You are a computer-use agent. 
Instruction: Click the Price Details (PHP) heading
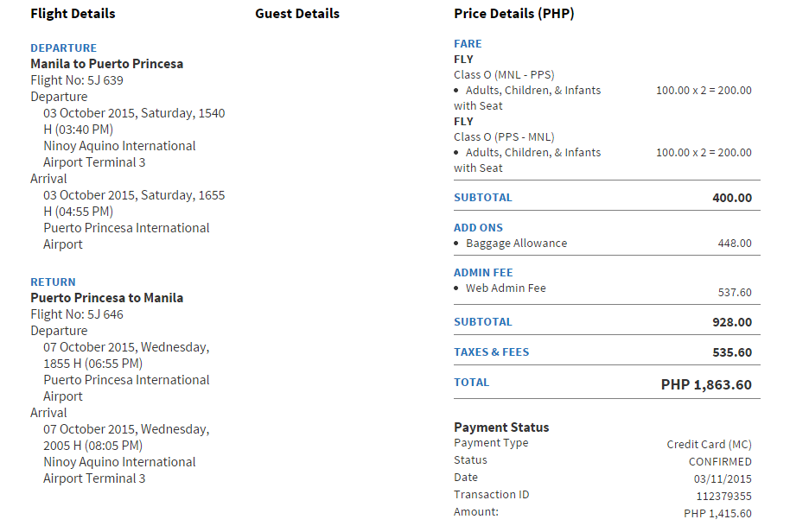(x=513, y=14)
